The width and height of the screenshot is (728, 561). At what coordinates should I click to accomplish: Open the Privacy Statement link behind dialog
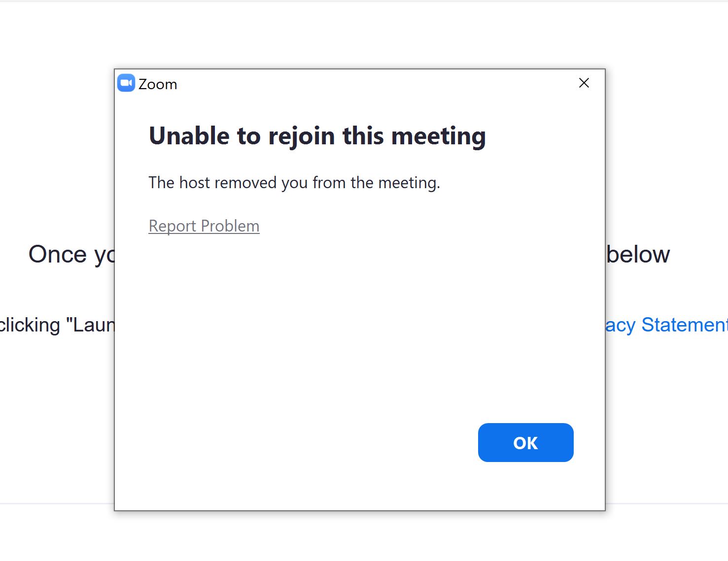click(666, 325)
